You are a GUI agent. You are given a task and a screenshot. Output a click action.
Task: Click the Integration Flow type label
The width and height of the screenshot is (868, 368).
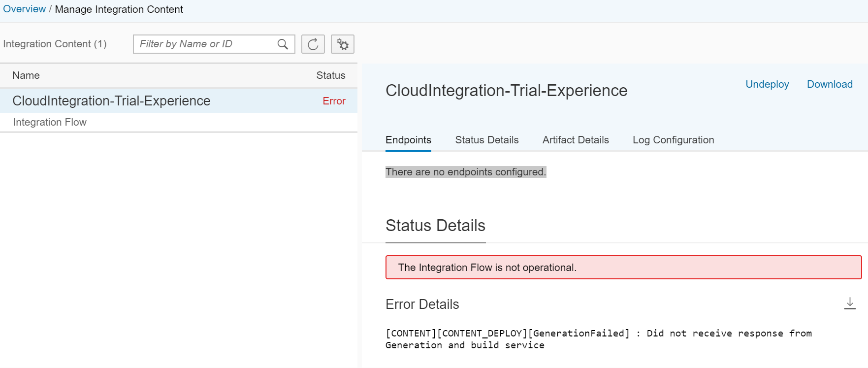[x=50, y=122]
